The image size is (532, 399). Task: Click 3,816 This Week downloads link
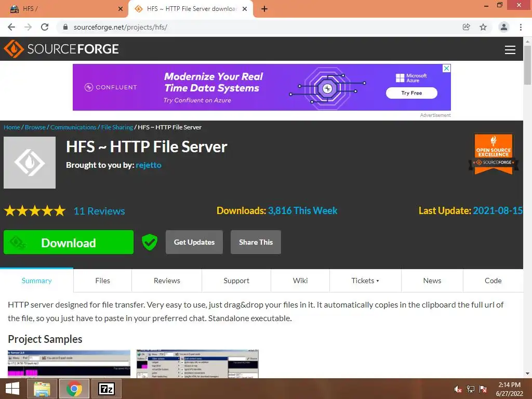(303, 211)
